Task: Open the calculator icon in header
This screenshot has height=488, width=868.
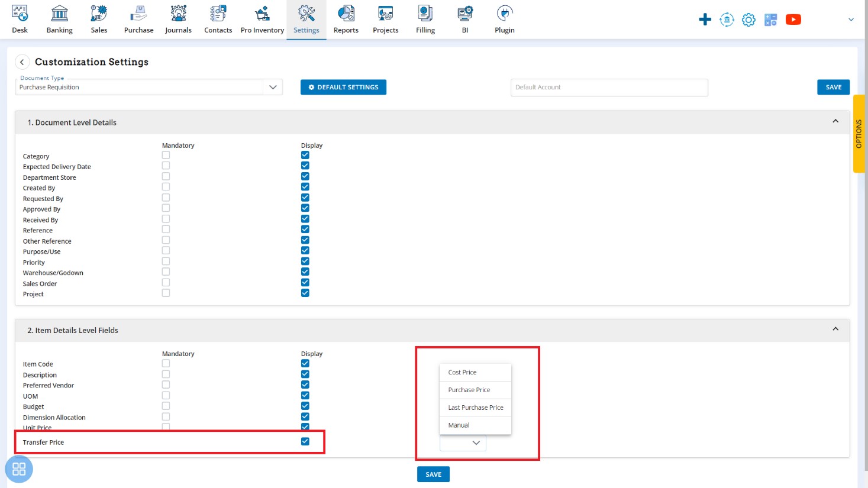Action: click(770, 20)
